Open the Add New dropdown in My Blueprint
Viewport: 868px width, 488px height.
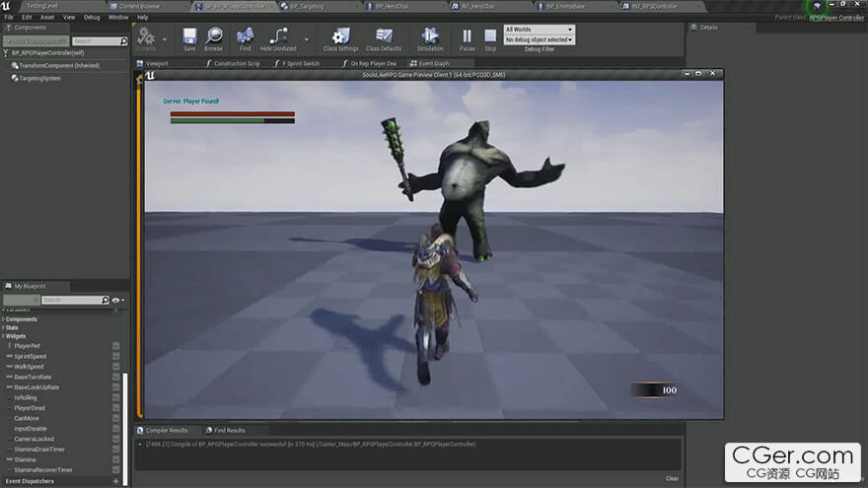coord(21,300)
